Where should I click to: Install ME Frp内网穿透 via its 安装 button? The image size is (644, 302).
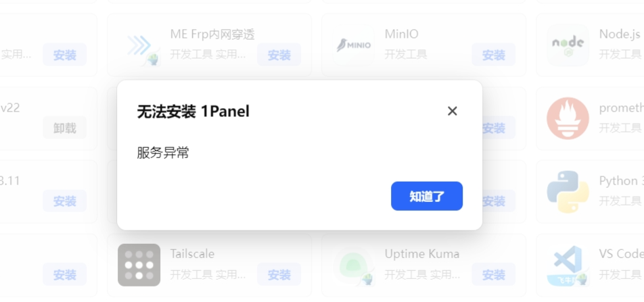(279, 55)
